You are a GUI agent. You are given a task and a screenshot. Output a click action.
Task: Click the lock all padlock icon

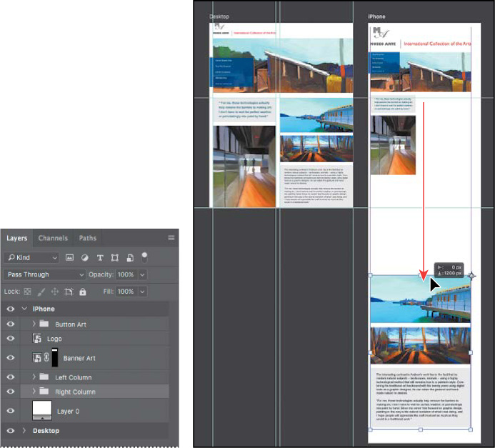coord(83,292)
